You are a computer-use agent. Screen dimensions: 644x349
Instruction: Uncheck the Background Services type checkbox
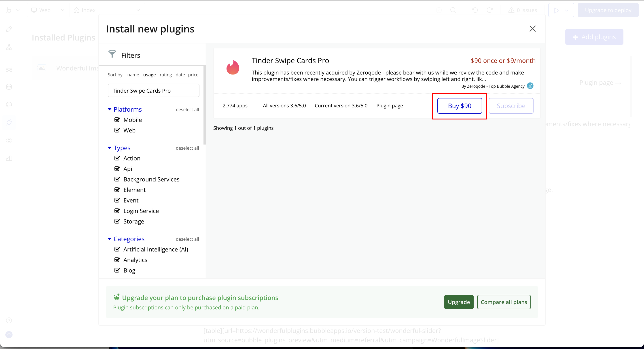click(117, 179)
